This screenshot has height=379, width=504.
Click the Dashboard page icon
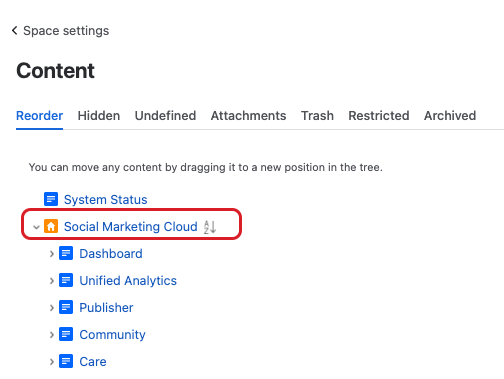pos(66,253)
